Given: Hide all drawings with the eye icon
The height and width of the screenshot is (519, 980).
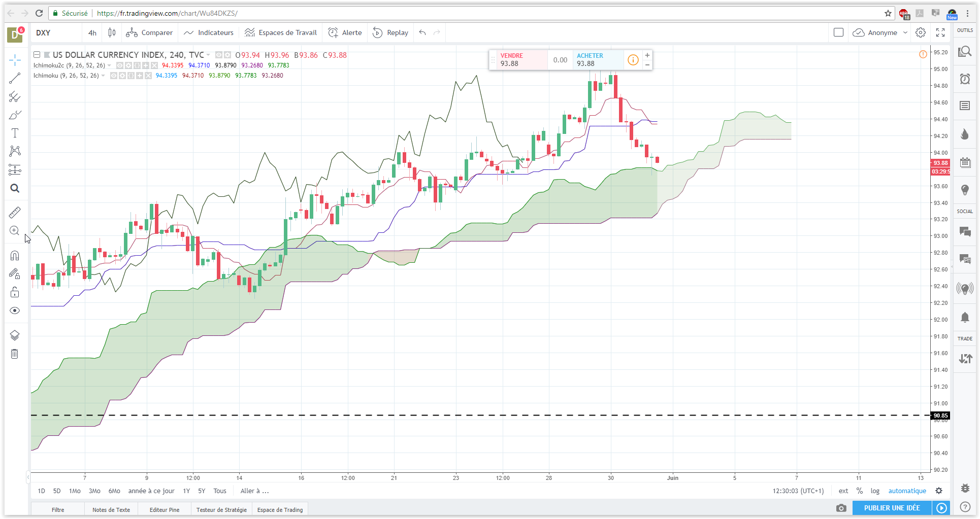Looking at the screenshot, I should (15, 310).
